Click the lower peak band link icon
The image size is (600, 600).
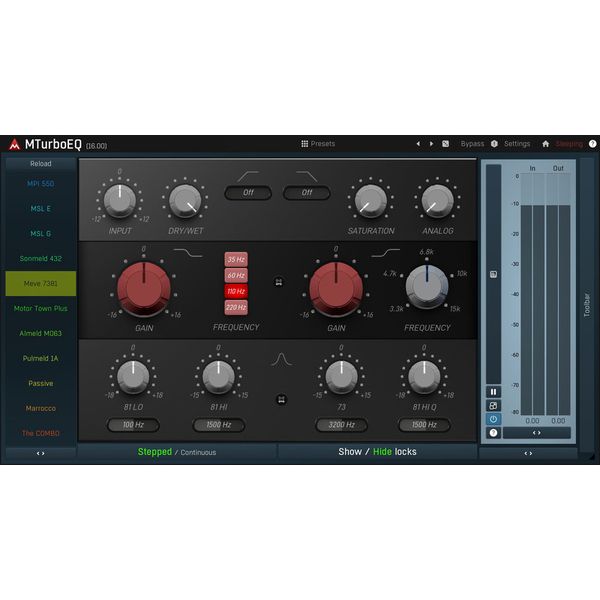point(281,400)
